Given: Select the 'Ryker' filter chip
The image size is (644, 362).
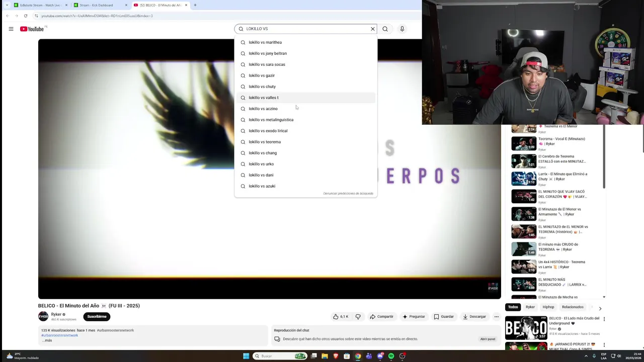Looking at the screenshot, I should (530, 307).
